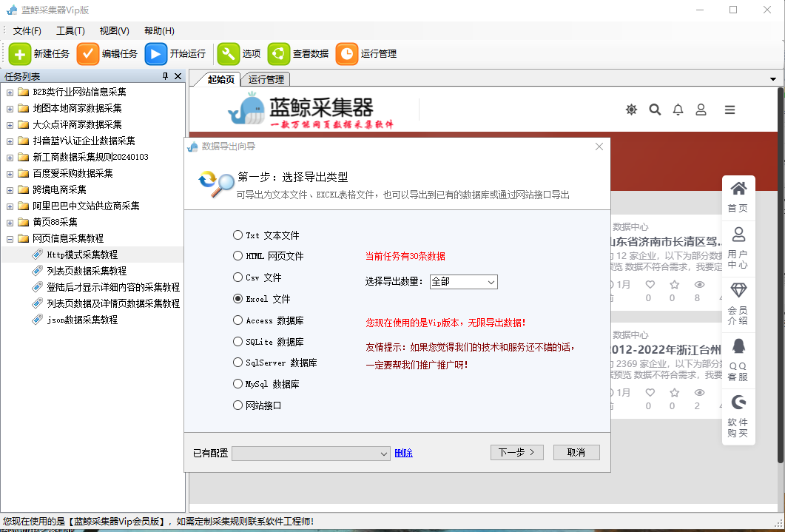785x532 pixels.
Task: Open notifications bell icon
Action: point(678,110)
